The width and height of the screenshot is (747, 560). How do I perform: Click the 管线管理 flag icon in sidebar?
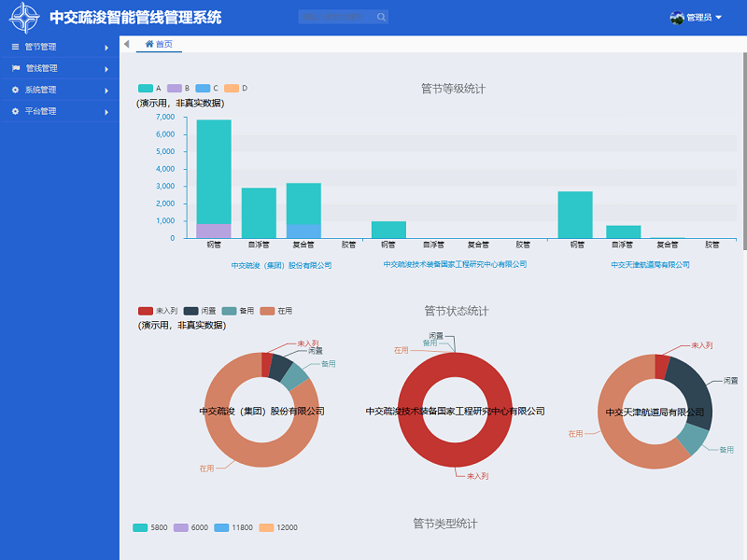click(15, 68)
